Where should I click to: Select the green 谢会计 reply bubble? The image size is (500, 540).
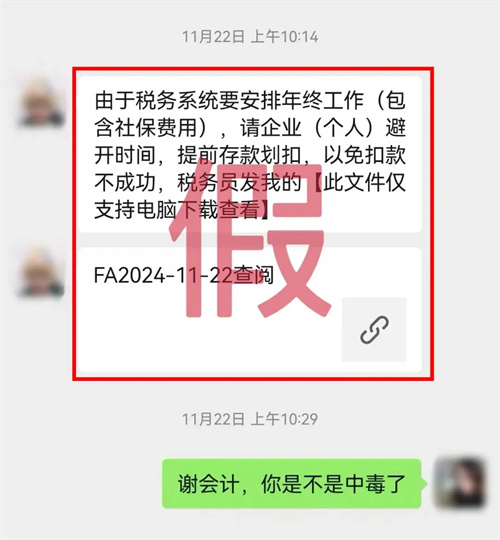coord(292,484)
